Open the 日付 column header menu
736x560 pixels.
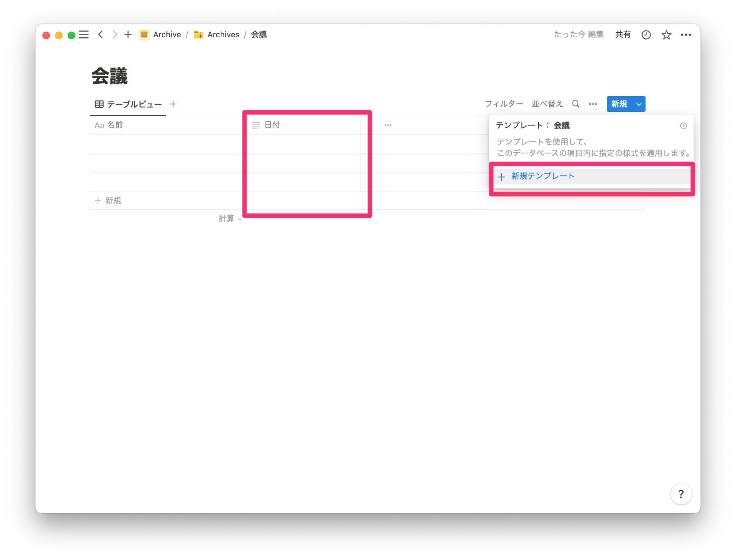tap(272, 125)
